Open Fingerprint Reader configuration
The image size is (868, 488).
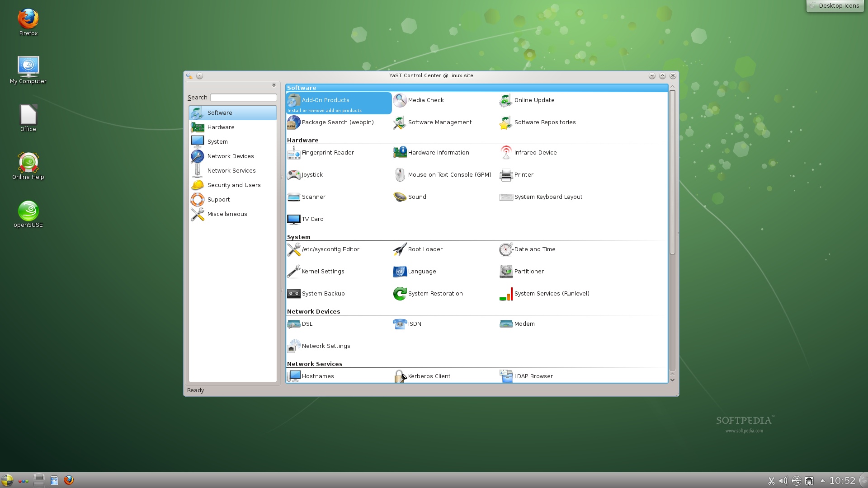pos(321,153)
